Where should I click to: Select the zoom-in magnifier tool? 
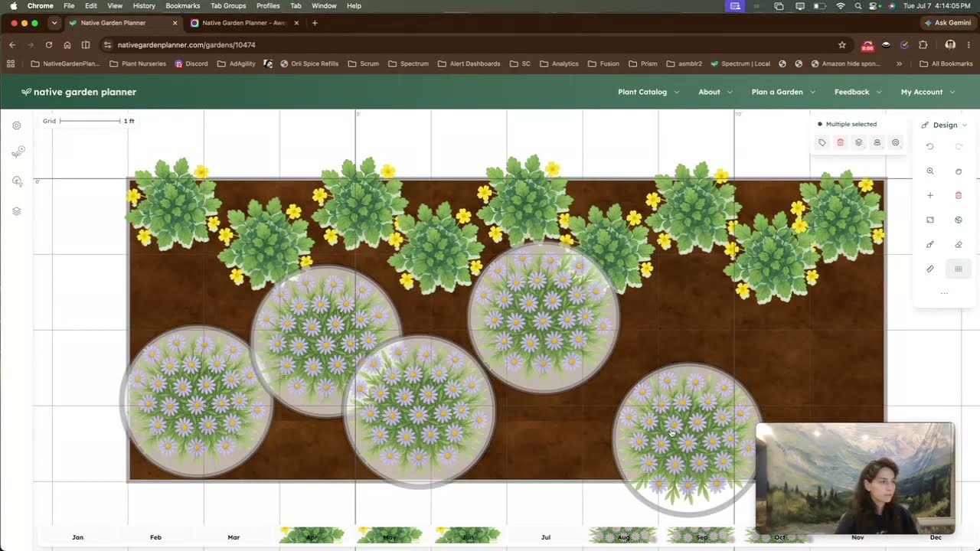tap(930, 171)
